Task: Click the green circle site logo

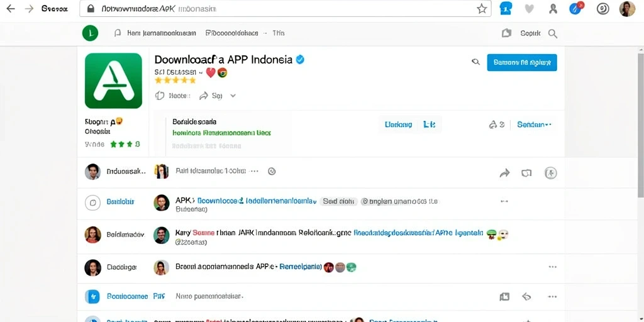Action: [x=90, y=33]
